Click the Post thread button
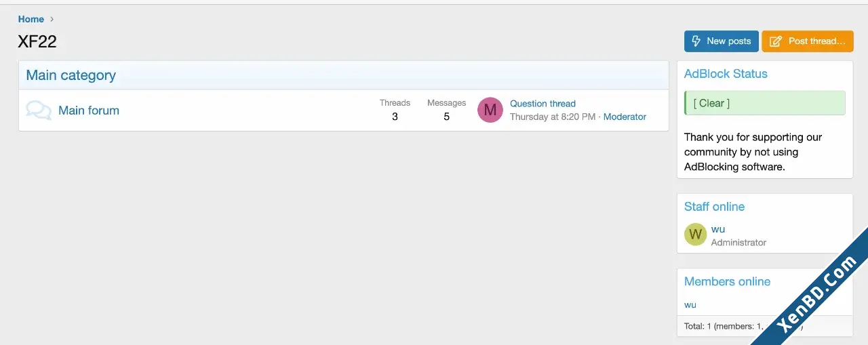 point(808,41)
